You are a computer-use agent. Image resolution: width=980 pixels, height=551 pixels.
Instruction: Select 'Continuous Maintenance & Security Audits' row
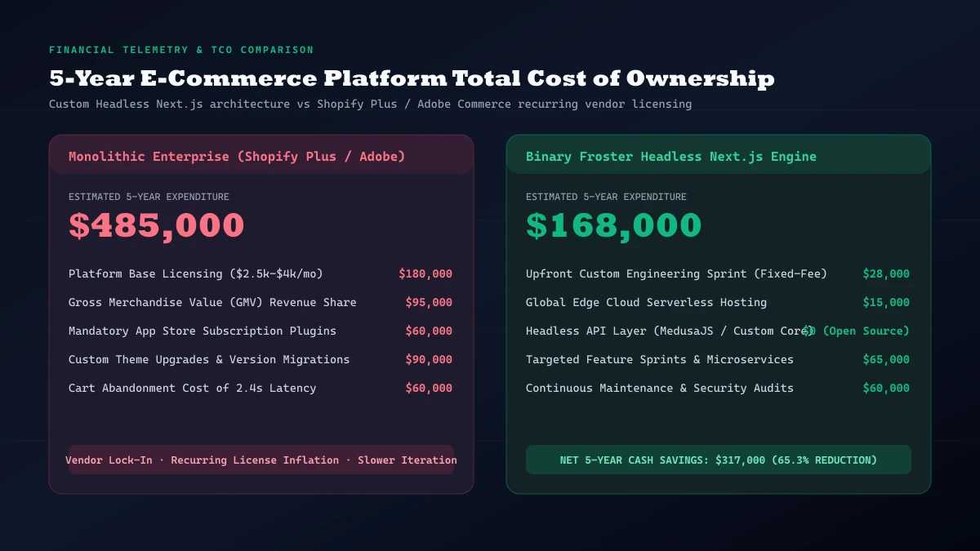coord(718,389)
